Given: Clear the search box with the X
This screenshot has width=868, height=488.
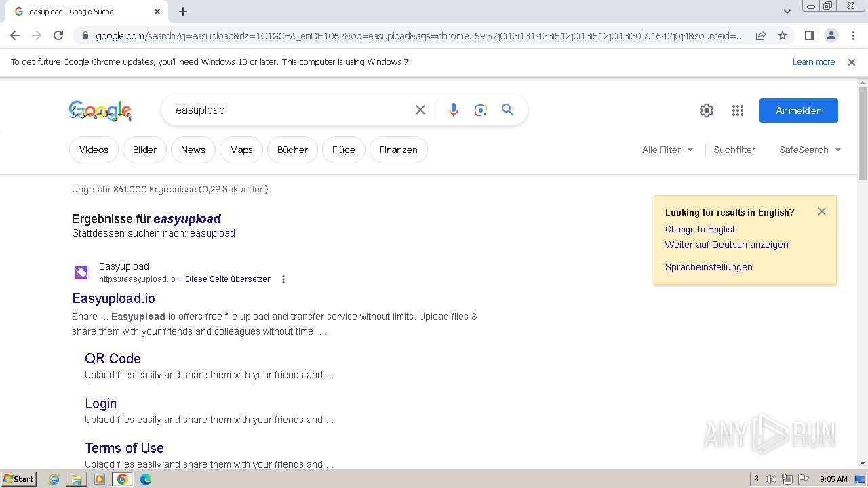Looking at the screenshot, I should click(420, 110).
